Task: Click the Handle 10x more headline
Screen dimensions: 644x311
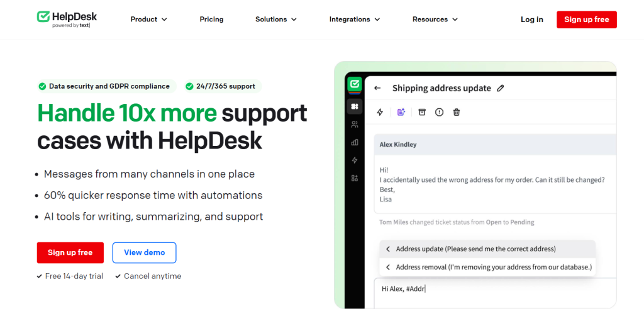Action: pyautogui.click(x=127, y=113)
